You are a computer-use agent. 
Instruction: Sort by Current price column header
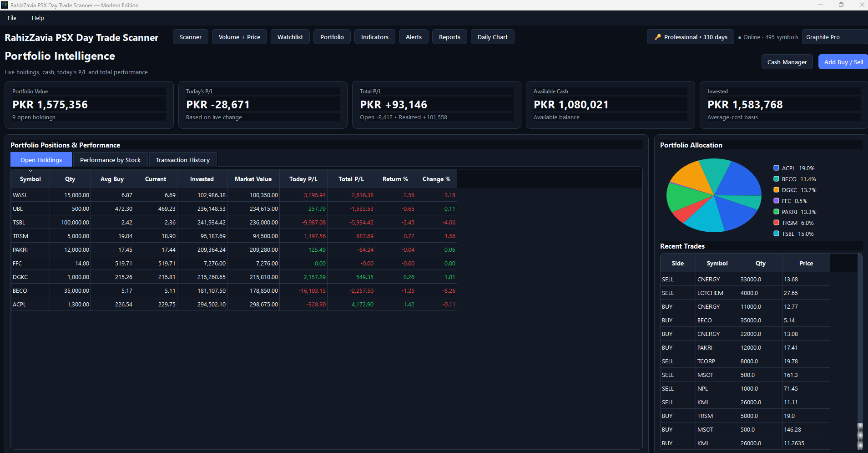[156, 179]
